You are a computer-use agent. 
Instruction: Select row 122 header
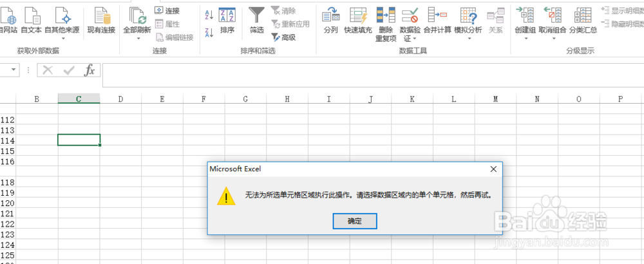pos(8,224)
